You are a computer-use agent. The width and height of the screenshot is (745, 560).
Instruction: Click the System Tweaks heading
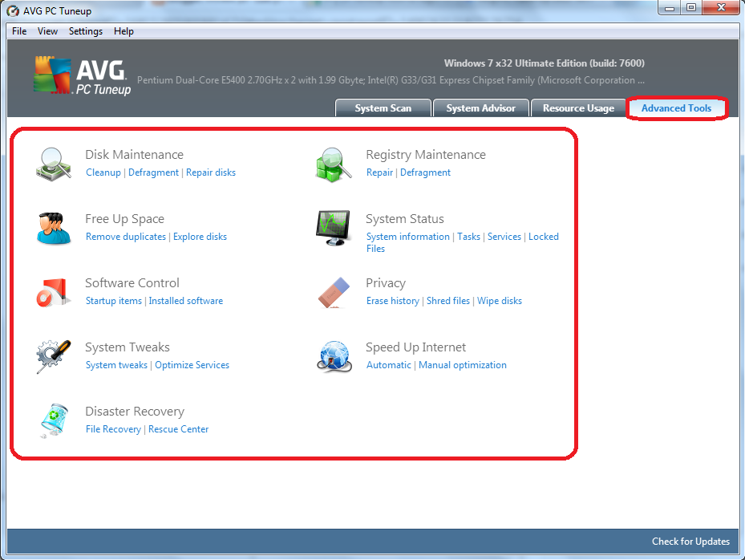pos(128,347)
